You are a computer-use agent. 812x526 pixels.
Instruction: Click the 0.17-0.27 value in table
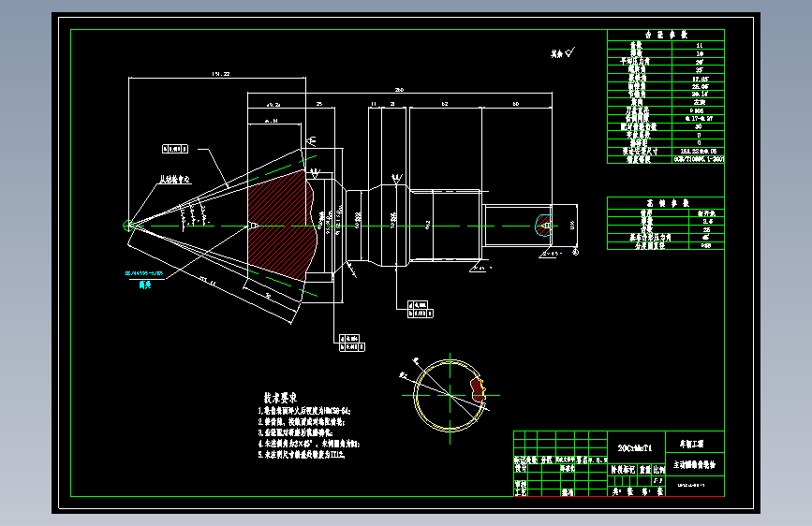pos(699,119)
